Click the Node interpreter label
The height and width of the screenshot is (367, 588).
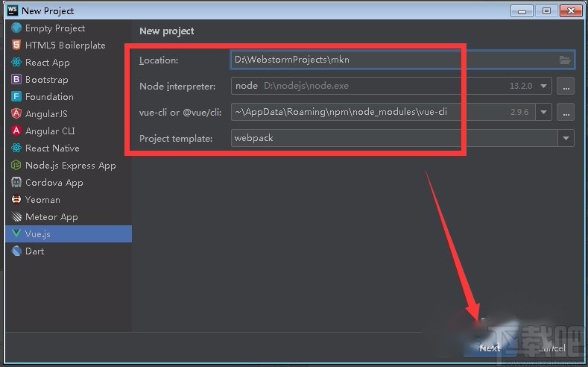pyautogui.click(x=177, y=87)
